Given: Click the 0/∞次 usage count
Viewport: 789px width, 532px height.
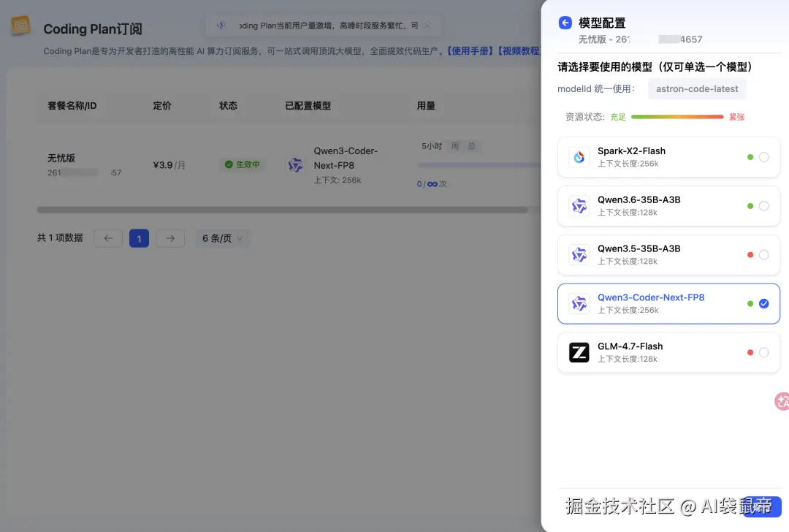Looking at the screenshot, I should tap(432, 184).
